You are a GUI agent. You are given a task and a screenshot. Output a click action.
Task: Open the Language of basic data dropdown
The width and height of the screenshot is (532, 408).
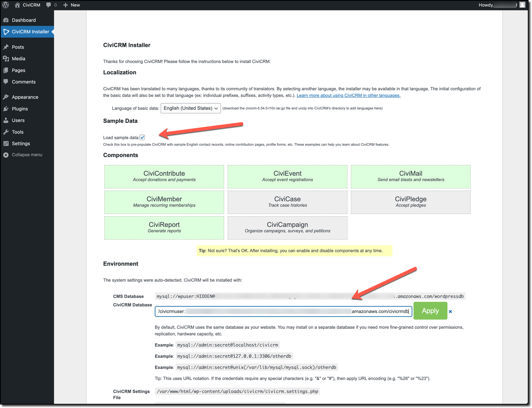click(191, 108)
